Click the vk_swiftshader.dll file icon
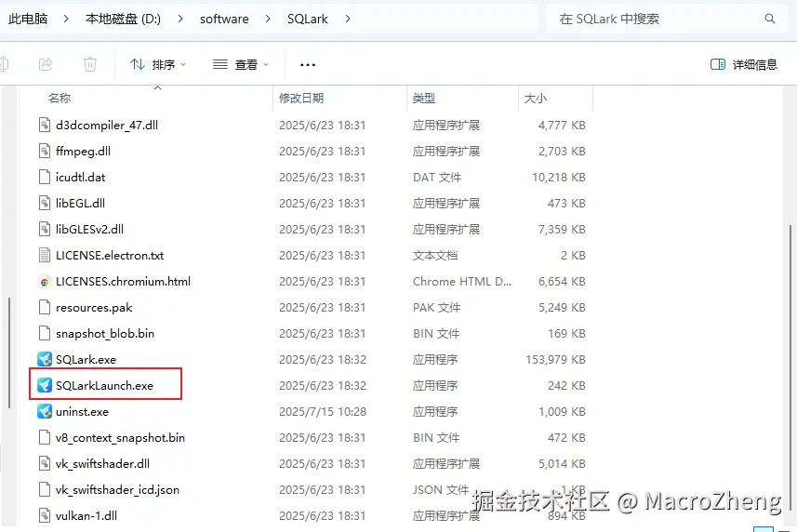This screenshot has width=797, height=532. [45, 463]
